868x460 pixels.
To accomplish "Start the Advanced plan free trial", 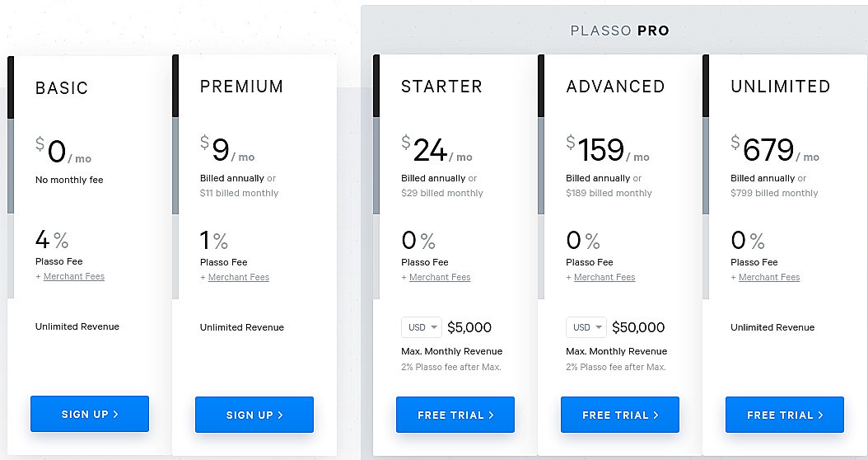I will [x=620, y=415].
